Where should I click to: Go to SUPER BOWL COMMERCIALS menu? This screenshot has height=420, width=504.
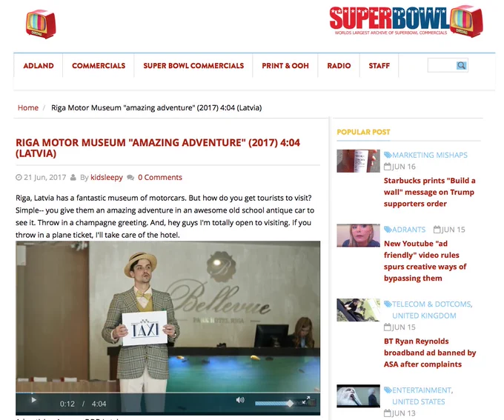[x=193, y=65]
